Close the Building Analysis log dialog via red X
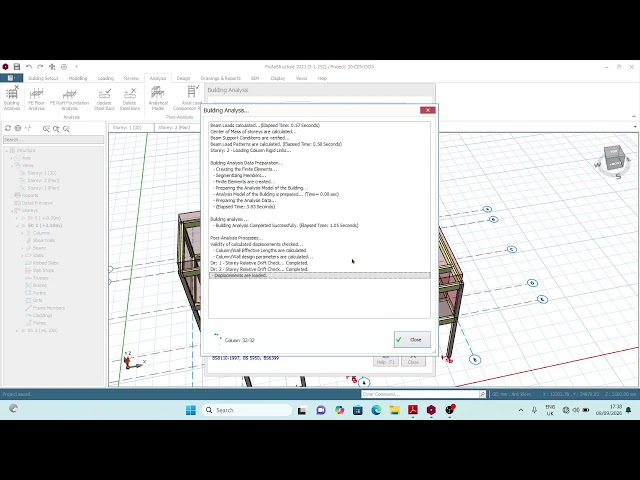The width and height of the screenshot is (640, 480). pos(427,110)
